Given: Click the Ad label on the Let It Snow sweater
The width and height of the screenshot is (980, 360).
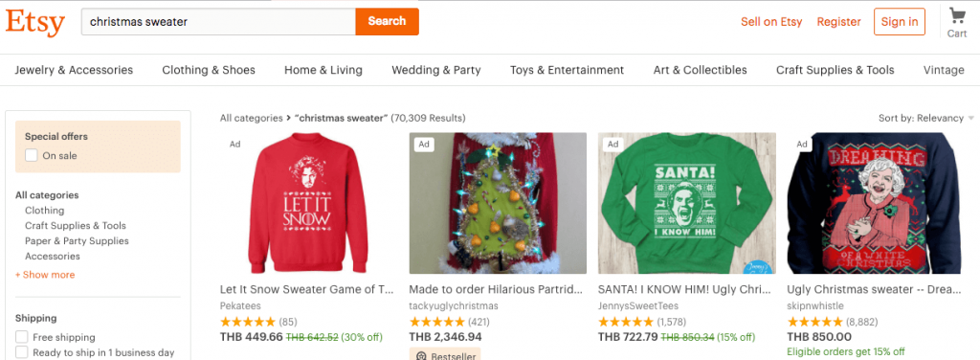Looking at the screenshot, I should [x=235, y=145].
